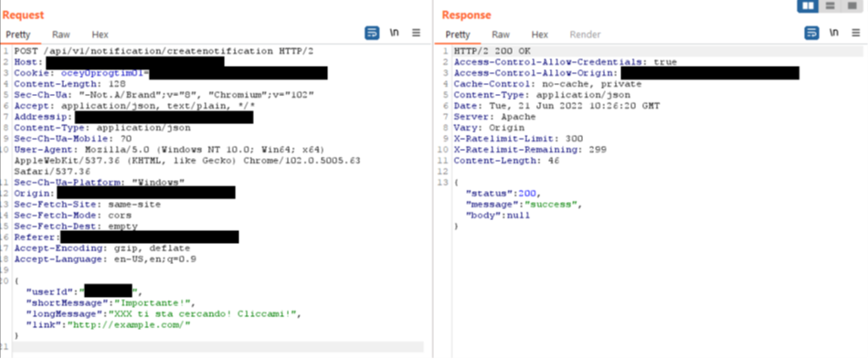
Task: Switch to the Request Pretty tab
Action: point(18,35)
